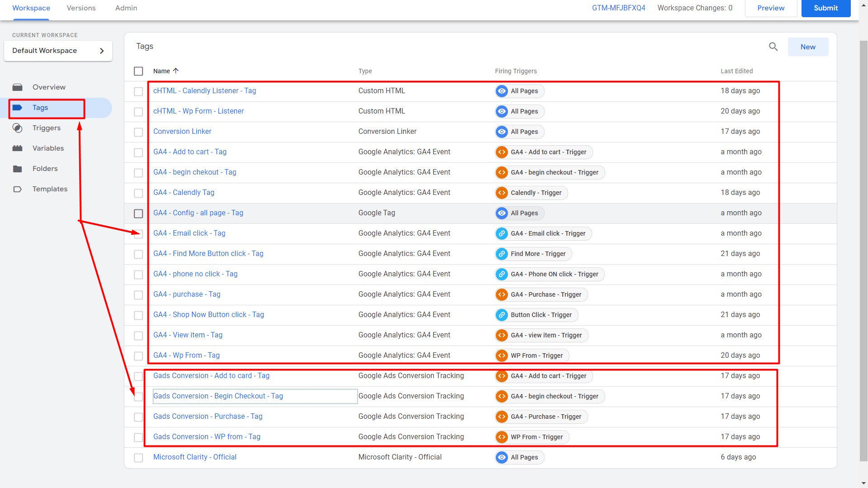Toggle the select-all tags checkbox
868x488 pixels.
pos(138,71)
